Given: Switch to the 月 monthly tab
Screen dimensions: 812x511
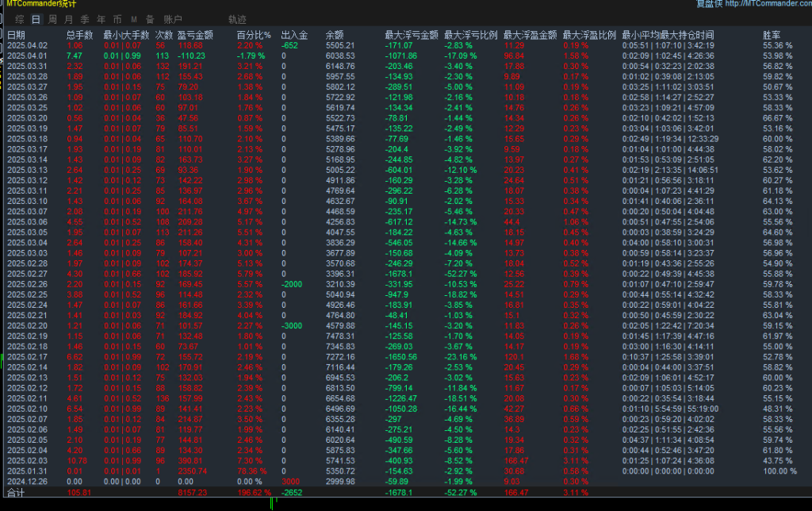Looking at the screenshot, I should (68, 19).
